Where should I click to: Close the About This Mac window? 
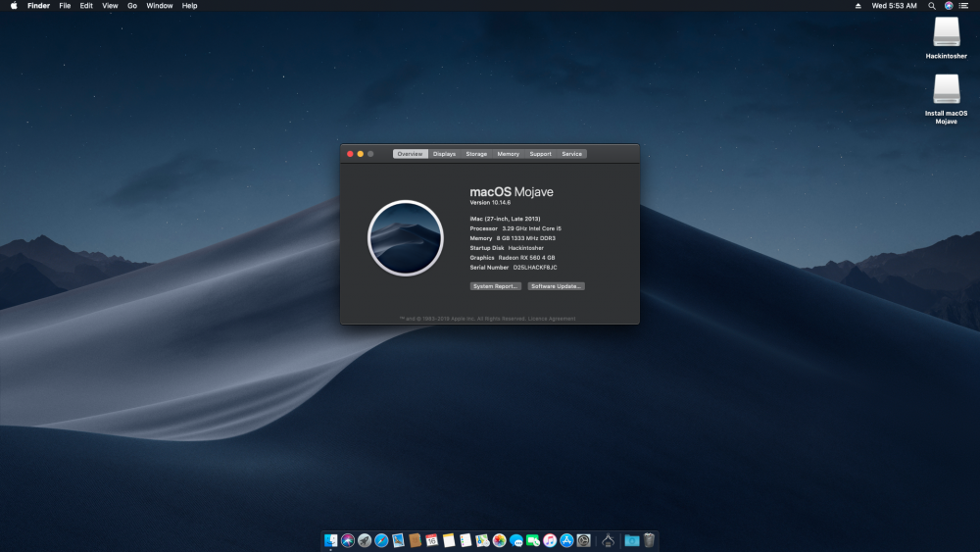[x=350, y=154]
